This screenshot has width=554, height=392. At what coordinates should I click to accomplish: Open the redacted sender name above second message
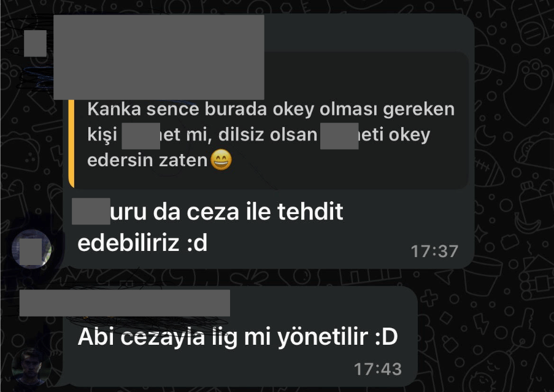pyautogui.click(x=125, y=303)
